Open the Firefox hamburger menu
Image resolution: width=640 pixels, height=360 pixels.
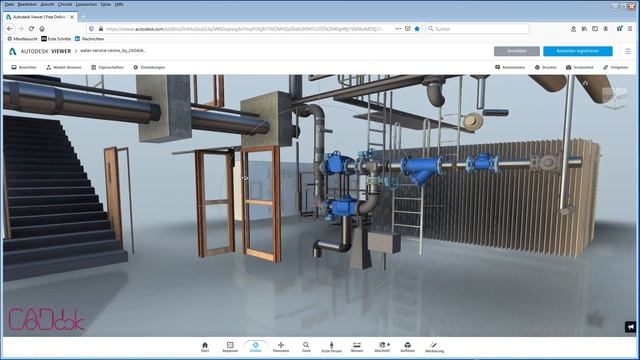point(630,29)
